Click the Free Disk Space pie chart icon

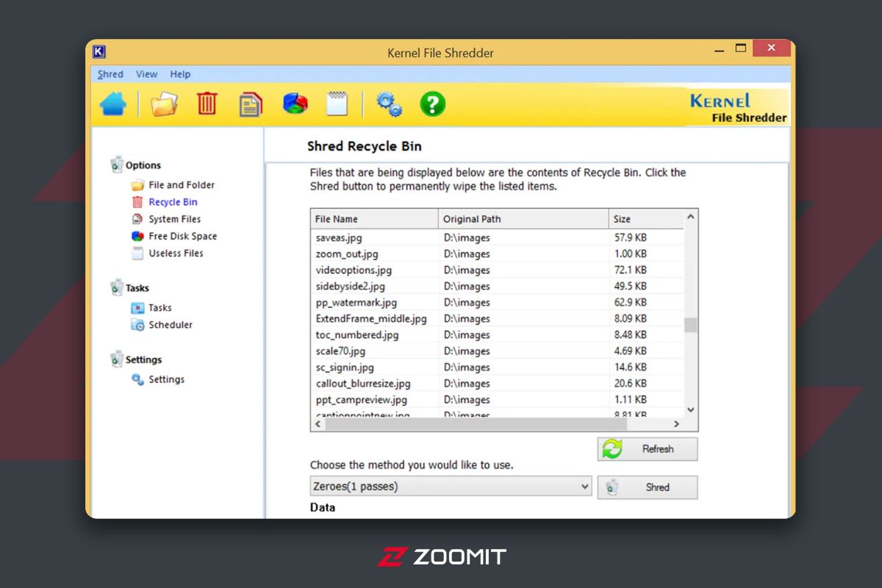pyautogui.click(x=295, y=104)
